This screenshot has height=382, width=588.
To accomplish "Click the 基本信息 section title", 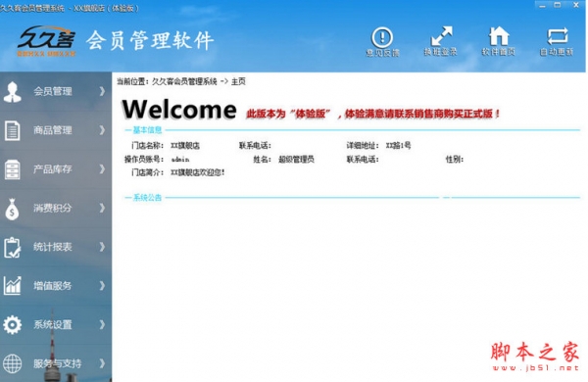I will (x=147, y=130).
